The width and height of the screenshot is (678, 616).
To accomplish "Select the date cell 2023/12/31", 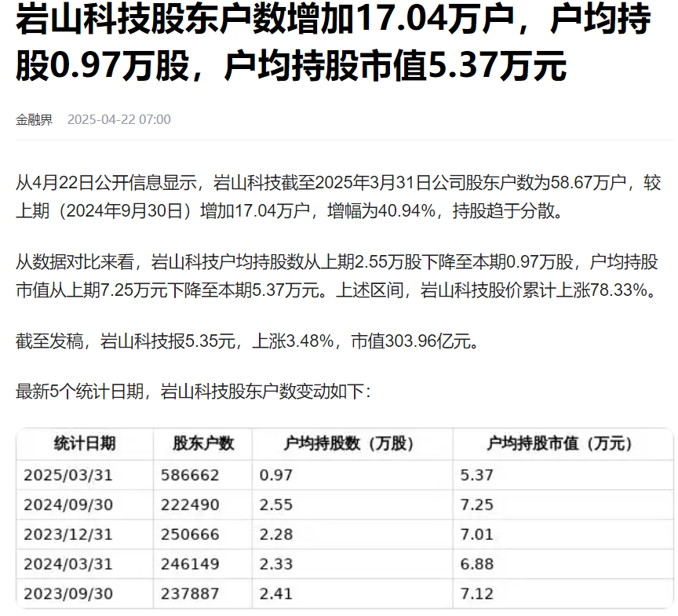I will 68,534.
